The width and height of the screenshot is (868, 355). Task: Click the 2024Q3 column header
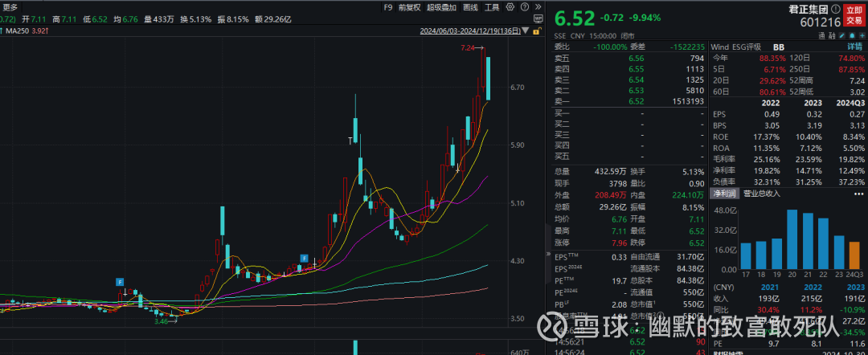click(x=850, y=102)
